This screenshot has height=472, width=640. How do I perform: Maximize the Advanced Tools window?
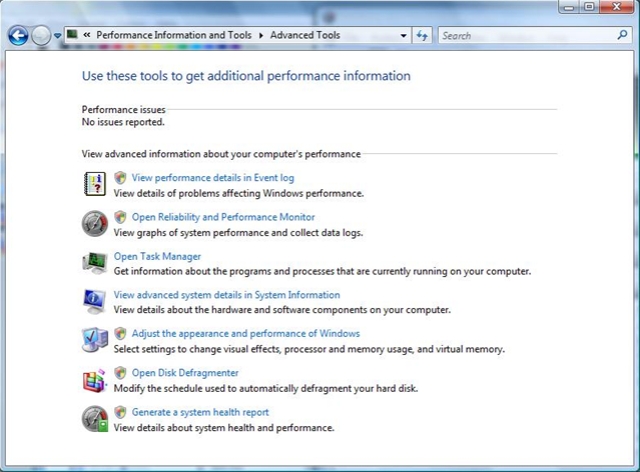pos(589,7)
